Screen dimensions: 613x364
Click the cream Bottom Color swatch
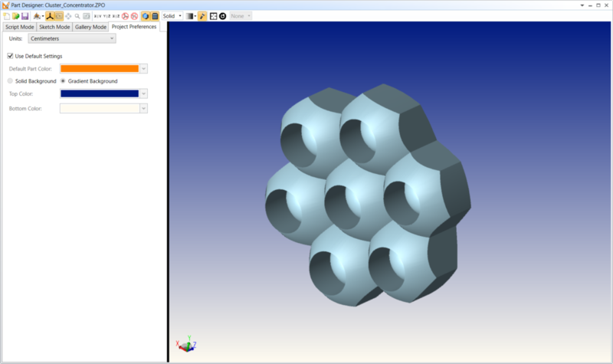click(100, 108)
